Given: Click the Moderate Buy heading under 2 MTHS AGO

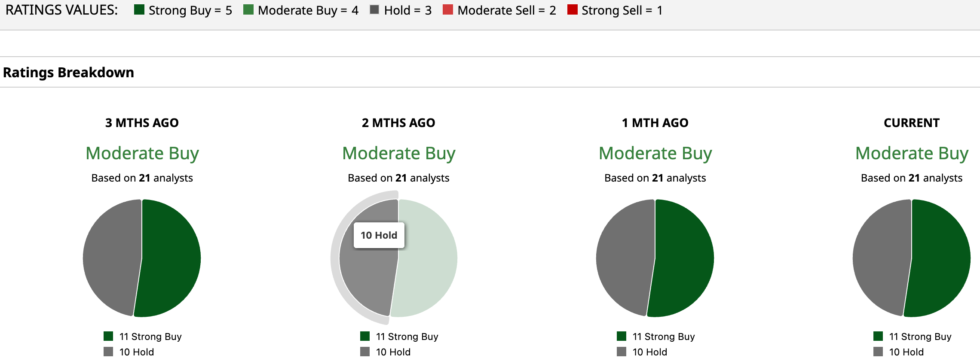Looking at the screenshot, I should (398, 153).
